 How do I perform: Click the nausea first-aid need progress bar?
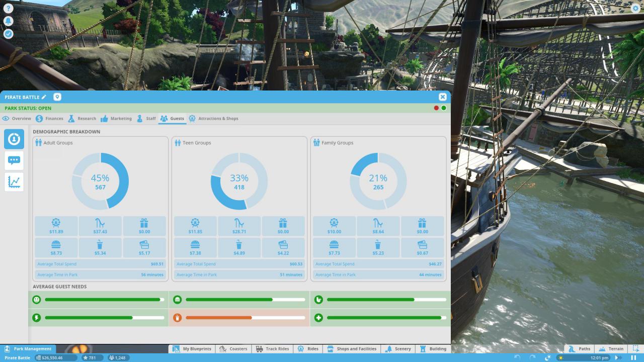pos(386,318)
